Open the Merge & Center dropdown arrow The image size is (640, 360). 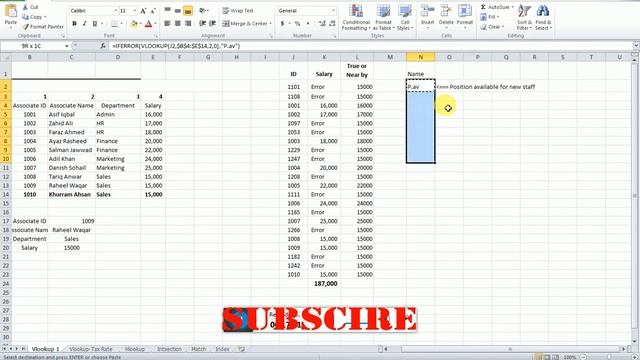tap(270, 24)
